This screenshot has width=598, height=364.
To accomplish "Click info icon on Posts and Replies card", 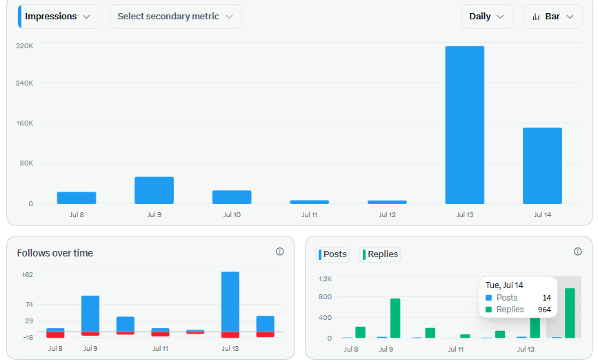I will coord(577,252).
